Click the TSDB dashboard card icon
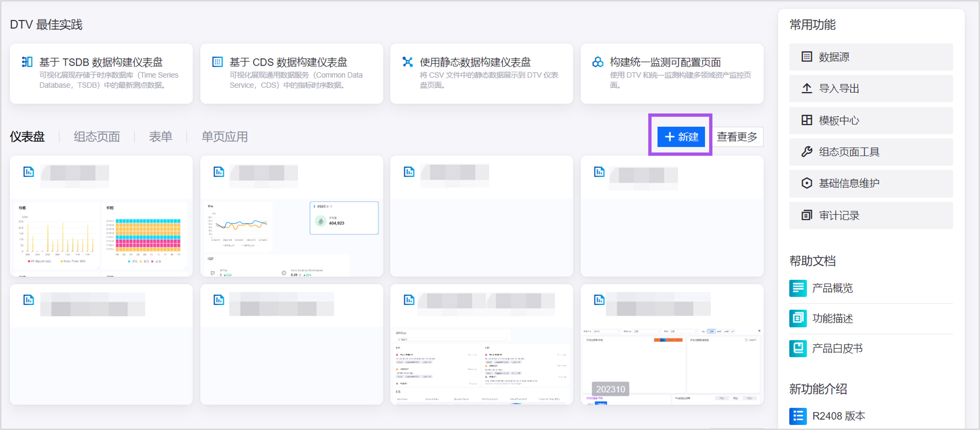Screen dimensions: 980x430 coord(27,62)
